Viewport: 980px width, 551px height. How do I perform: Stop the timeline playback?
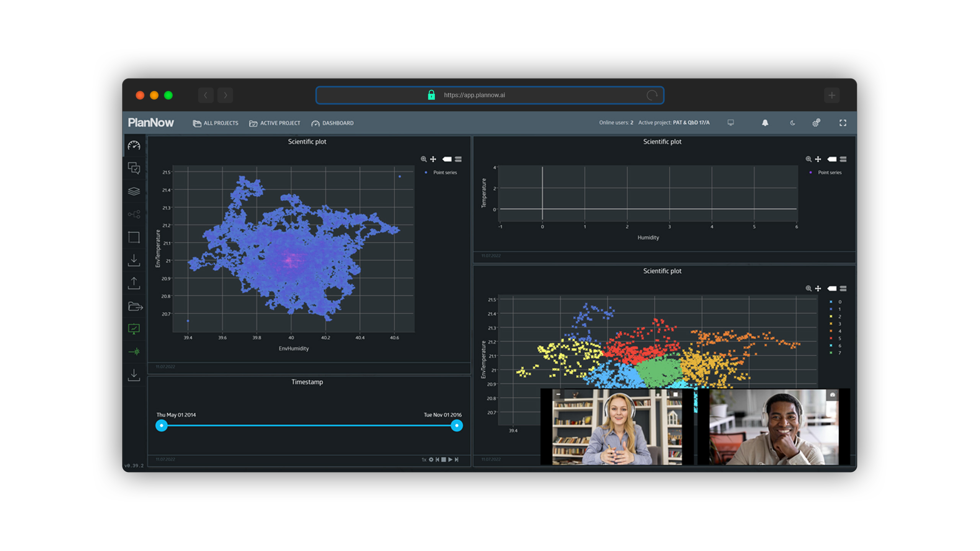(444, 460)
